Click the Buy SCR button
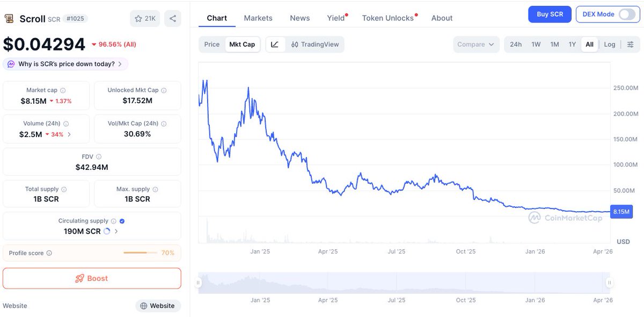This screenshot has width=644, height=317. [550, 15]
